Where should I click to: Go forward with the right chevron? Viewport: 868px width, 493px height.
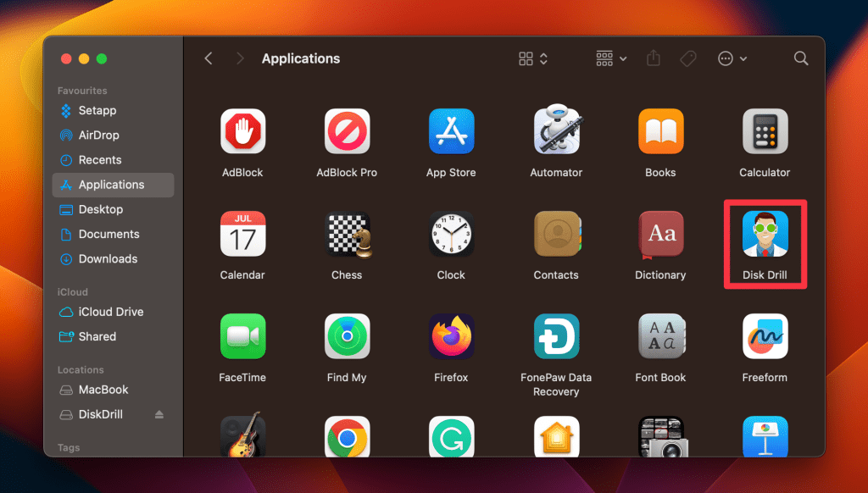coord(240,58)
